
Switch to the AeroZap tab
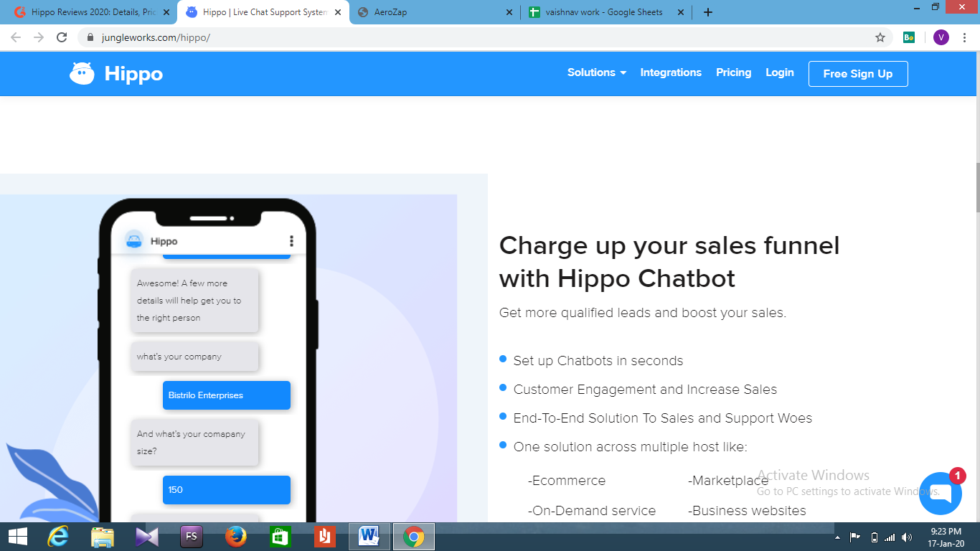click(x=434, y=12)
